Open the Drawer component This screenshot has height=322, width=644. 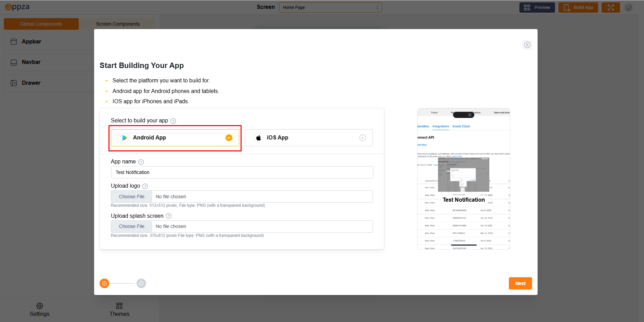click(x=49, y=83)
